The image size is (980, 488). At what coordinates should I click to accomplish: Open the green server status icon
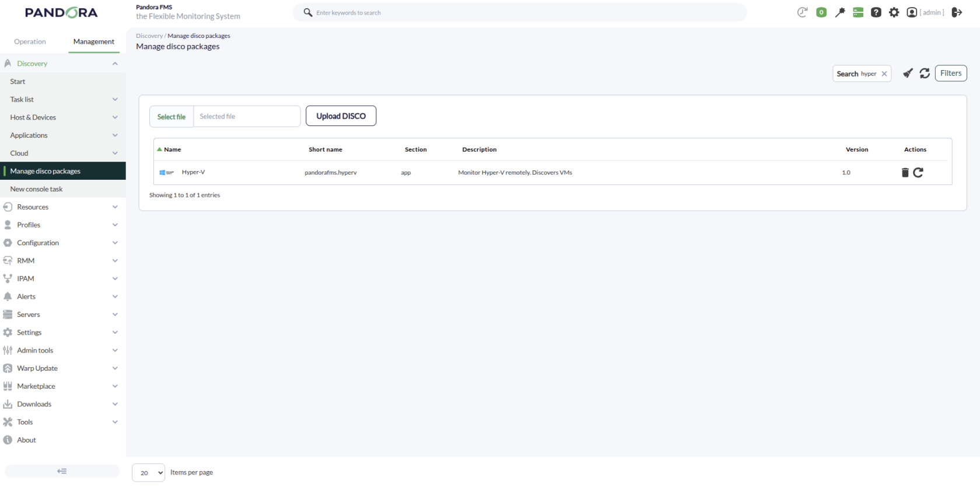tap(858, 12)
